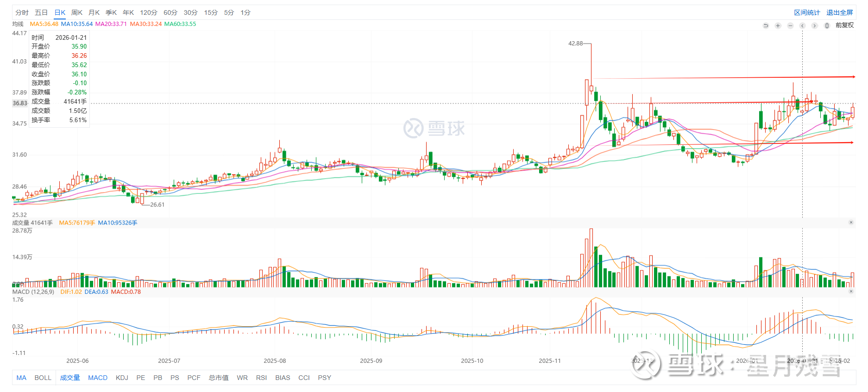The height and width of the screenshot is (392, 868).
Task: Zoom in the K-line chart with plus icon
Action: pos(778,25)
